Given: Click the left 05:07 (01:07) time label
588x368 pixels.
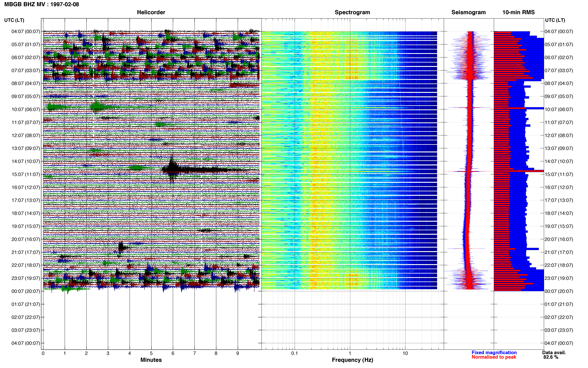Looking at the screenshot, I should tap(26, 45).
